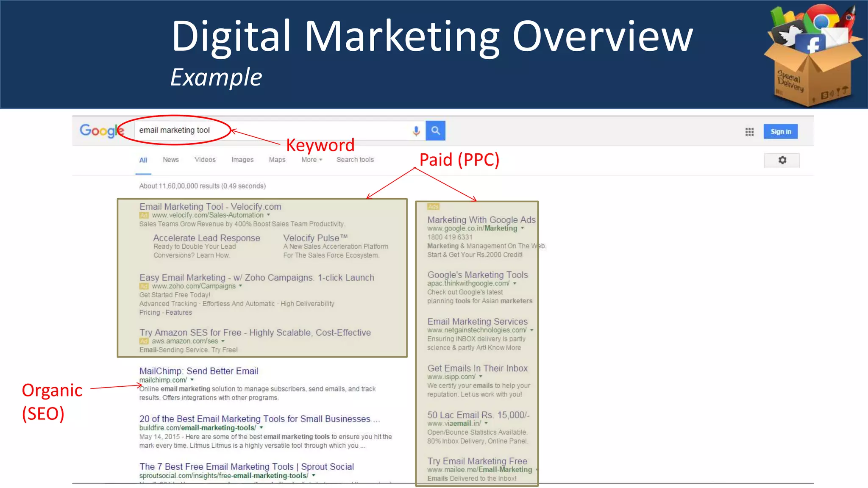Viewport: 868px width, 488px height.
Task: Open Google's Marketing Tools sidebar ad
Action: click(478, 275)
